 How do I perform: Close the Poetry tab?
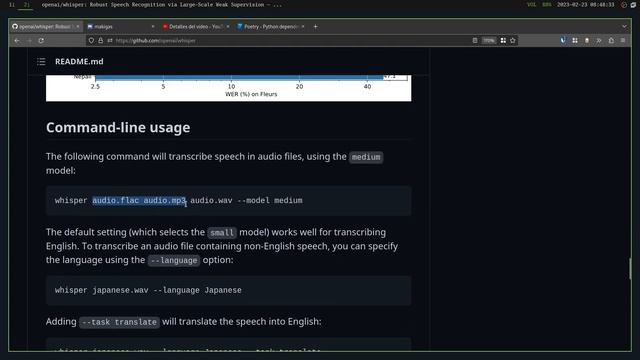click(x=303, y=27)
